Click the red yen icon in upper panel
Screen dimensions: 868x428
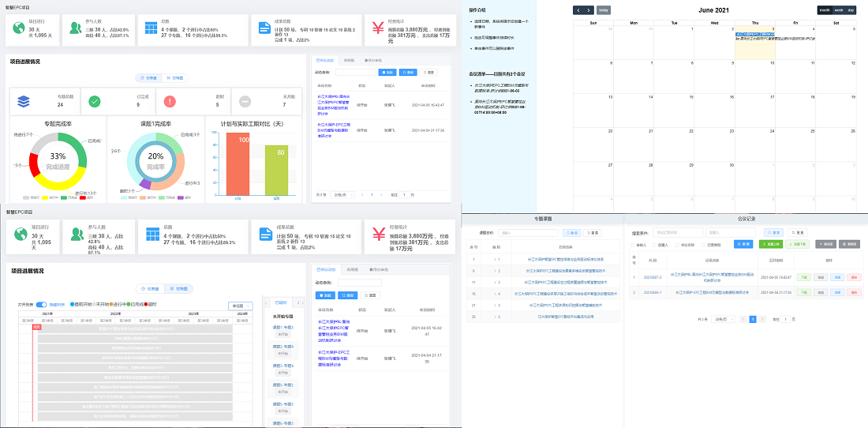pyautogui.click(x=379, y=28)
